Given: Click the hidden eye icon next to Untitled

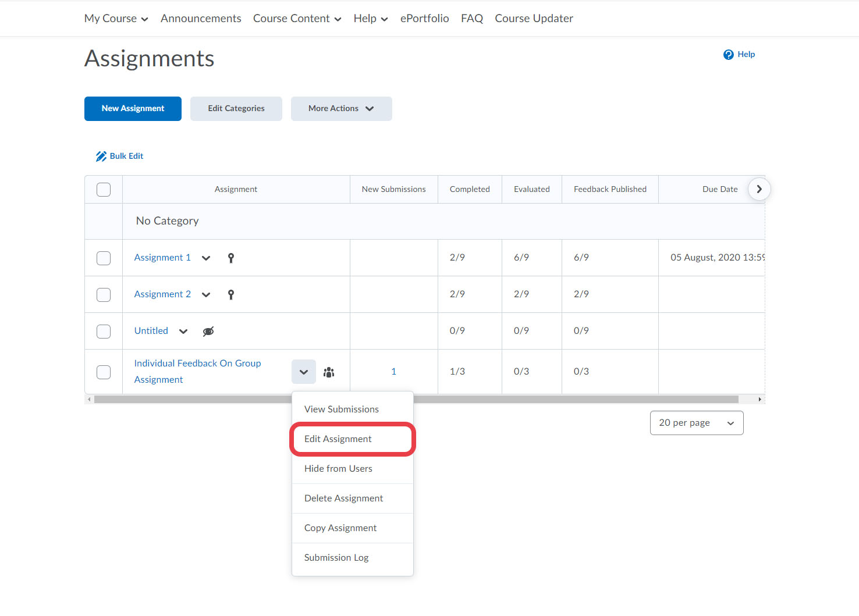Looking at the screenshot, I should click(x=208, y=332).
